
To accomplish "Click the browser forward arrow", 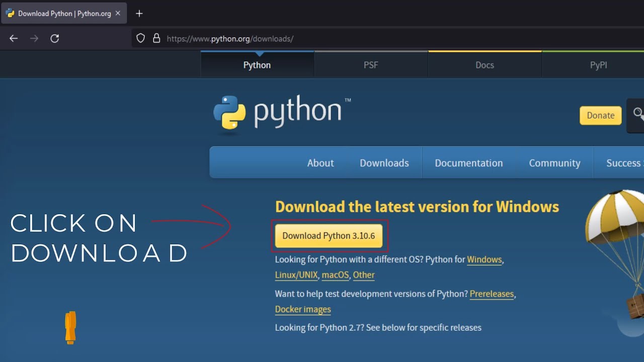I will pyautogui.click(x=34, y=39).
